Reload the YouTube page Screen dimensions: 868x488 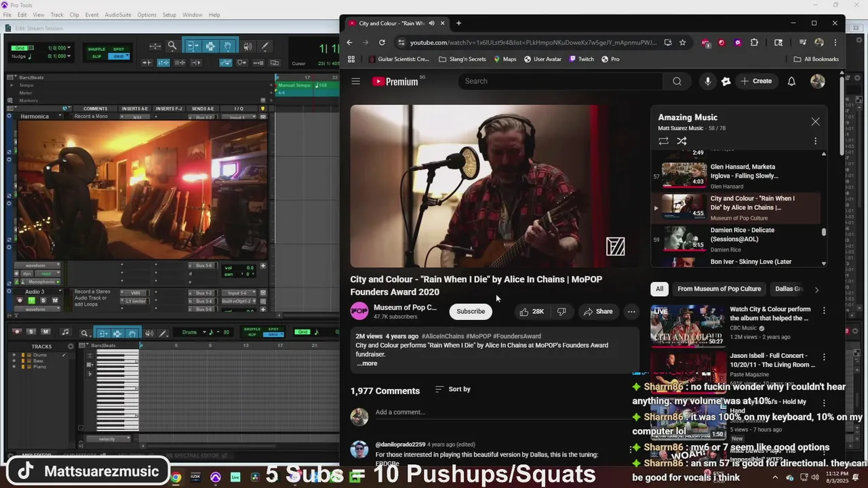pos(382,42)
